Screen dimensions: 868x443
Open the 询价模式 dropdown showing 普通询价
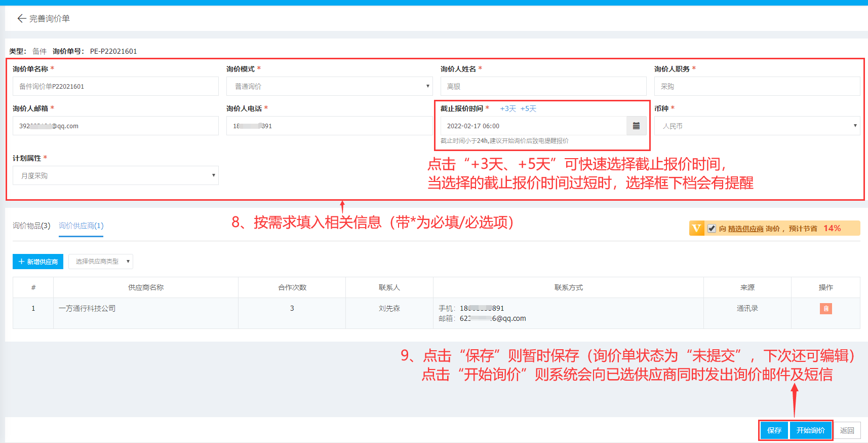329,86
